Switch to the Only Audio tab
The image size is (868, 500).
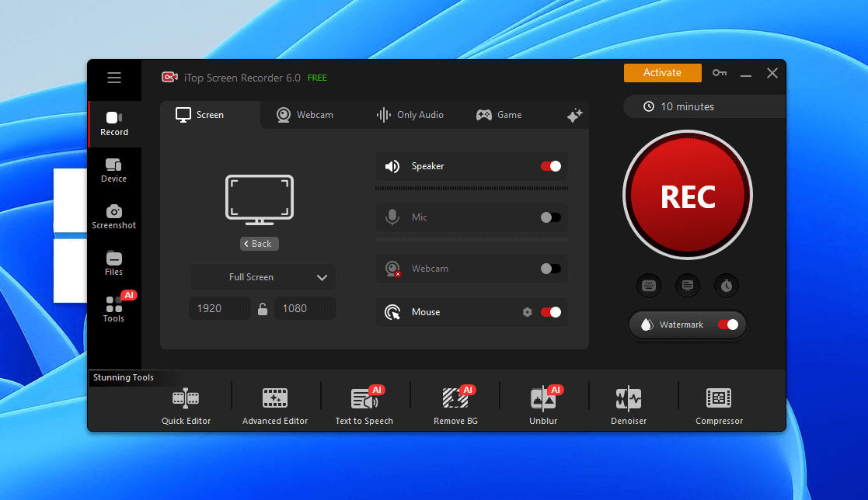[x=410, y=115]
